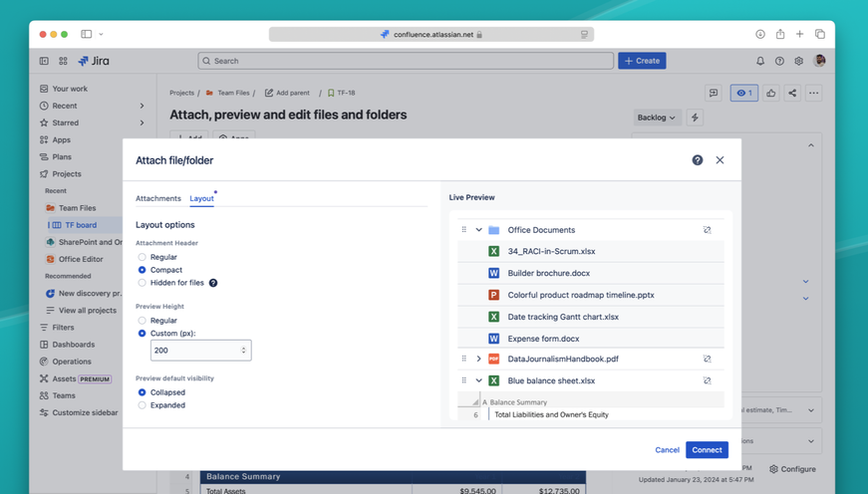Switch to the Layout tab

pos(201,198)
